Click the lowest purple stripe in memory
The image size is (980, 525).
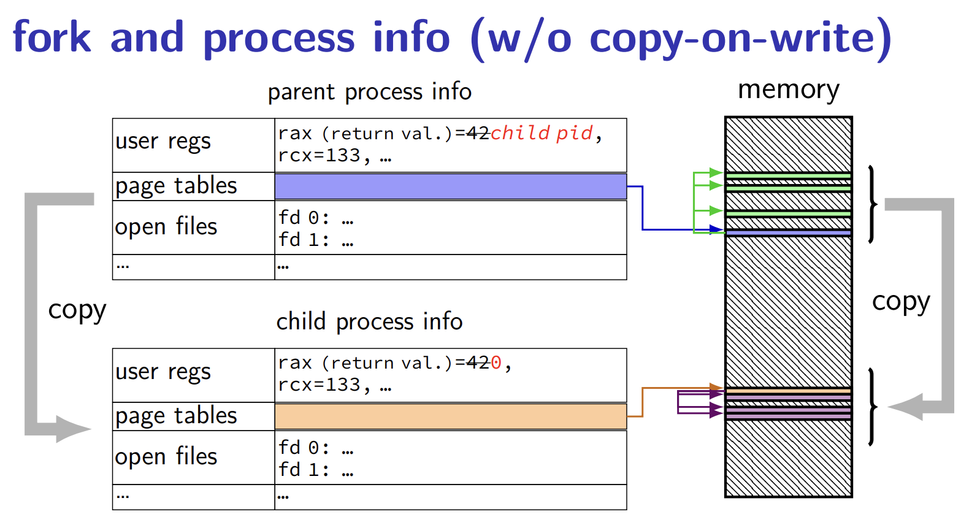(788, 416)
